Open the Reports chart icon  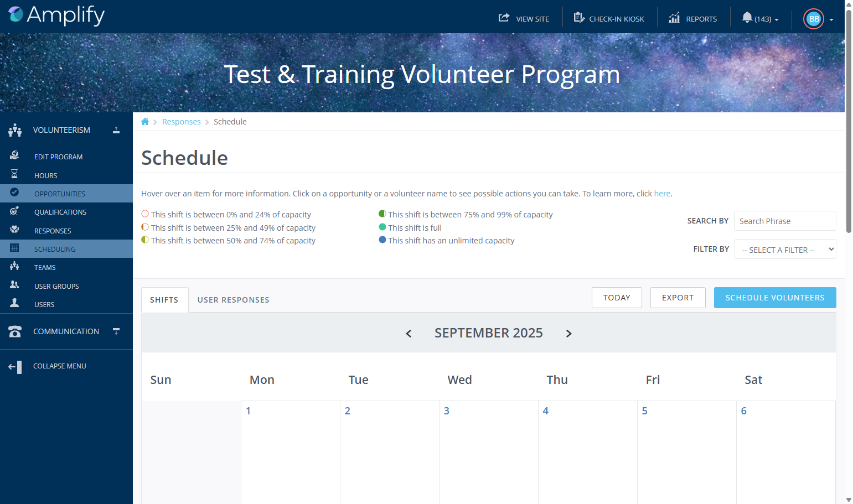click(x=674, y=18)
